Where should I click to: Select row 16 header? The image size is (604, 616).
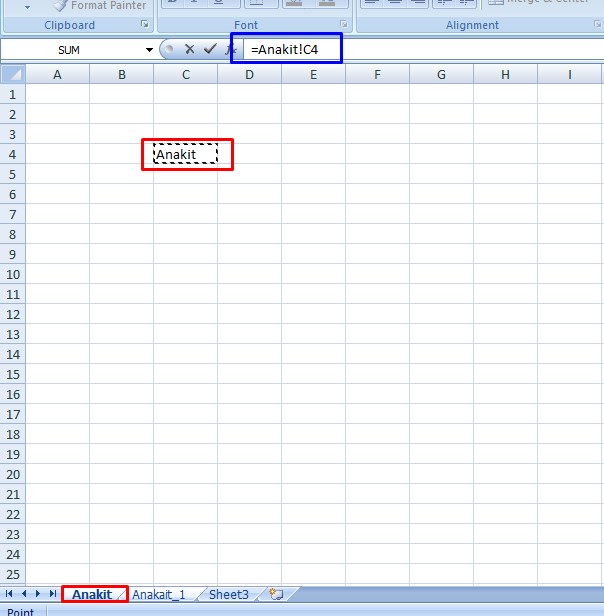coord(13,394)
